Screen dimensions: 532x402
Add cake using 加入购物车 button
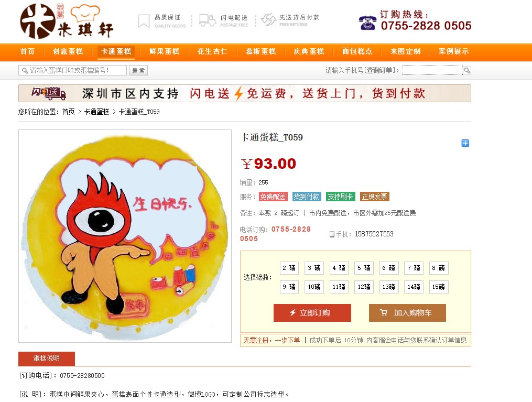[x=407, y=312]
